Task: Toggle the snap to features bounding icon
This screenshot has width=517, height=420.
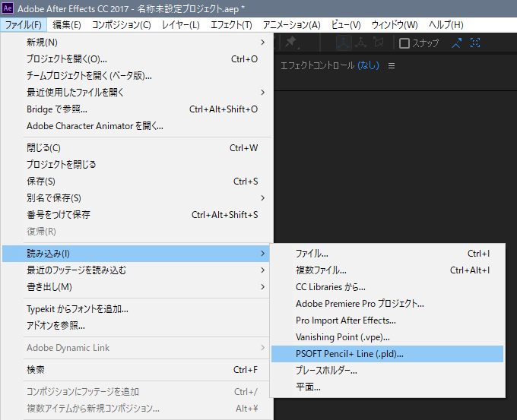Action: tap(475, 43)
